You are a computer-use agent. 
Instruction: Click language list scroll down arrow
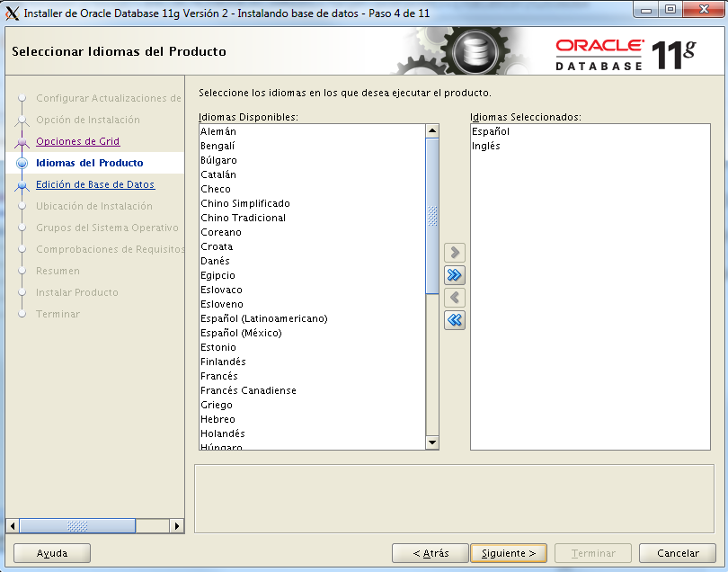[432, 442]
